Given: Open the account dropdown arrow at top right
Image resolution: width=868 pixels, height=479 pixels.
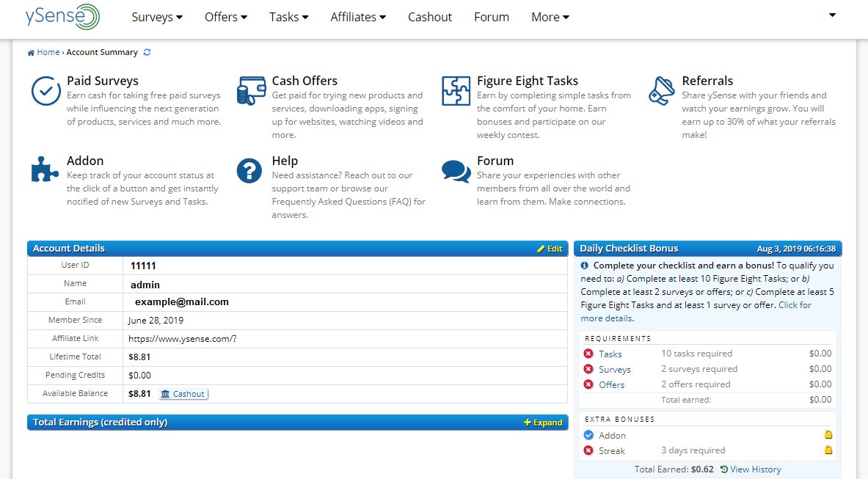Looking at the screenshot, I should tap(832, 15).
